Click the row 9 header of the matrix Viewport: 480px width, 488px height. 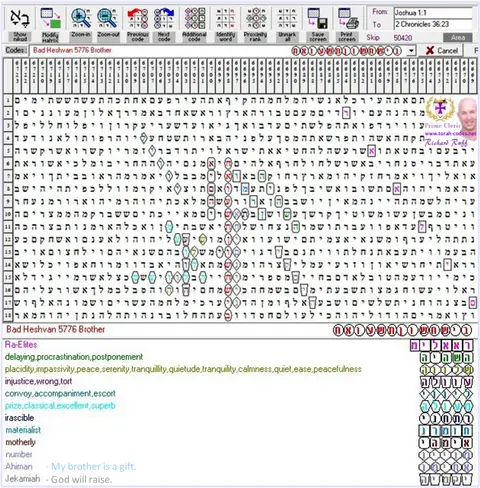[x=8, y=201]
